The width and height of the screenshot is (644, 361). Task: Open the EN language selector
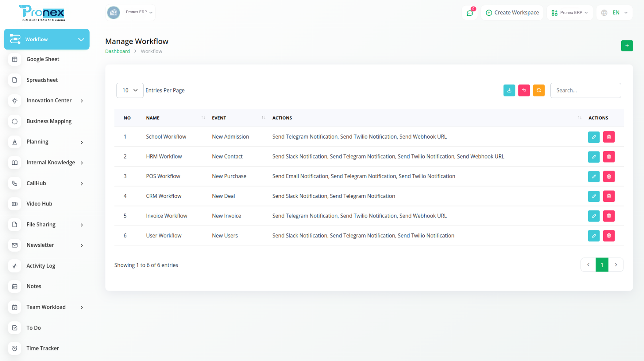[x=614, y=13]
